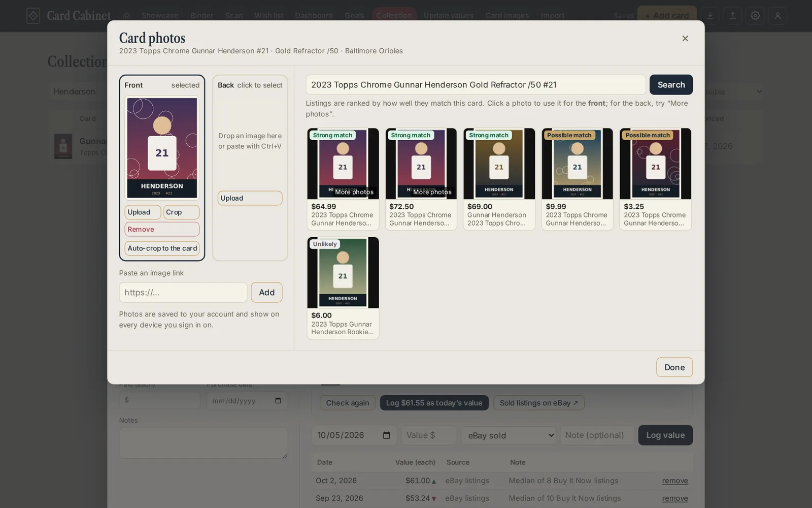Viewport: 812px width, 508px height.
Task: Open the user account icon
Action: click(777, 16)
